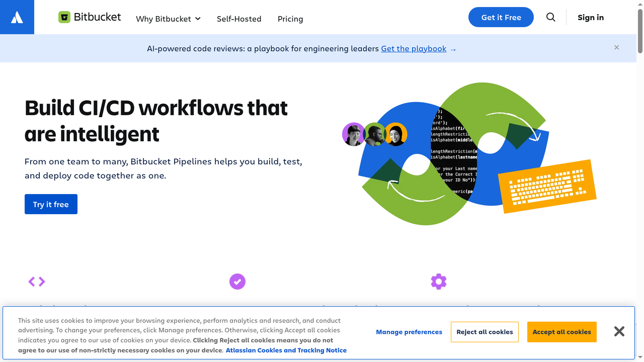
Task: Open Atlassian Cookies and Tracking Notice
Action: [x=286, y=350]
